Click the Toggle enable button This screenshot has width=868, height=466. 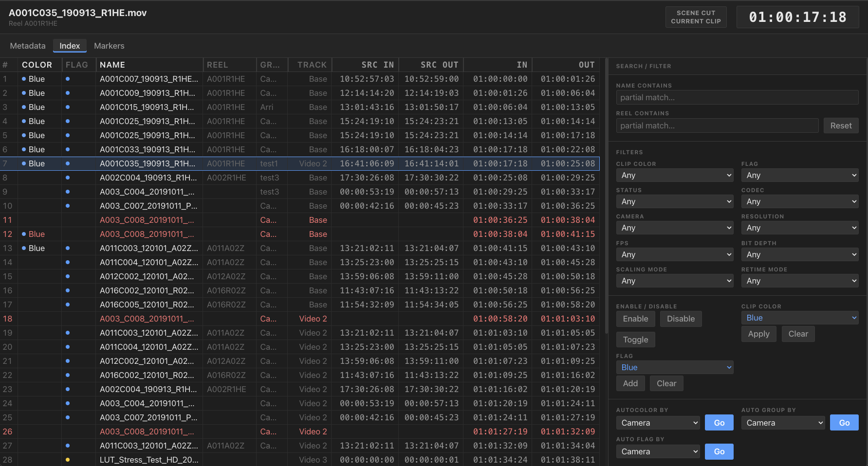click(635, 340)
